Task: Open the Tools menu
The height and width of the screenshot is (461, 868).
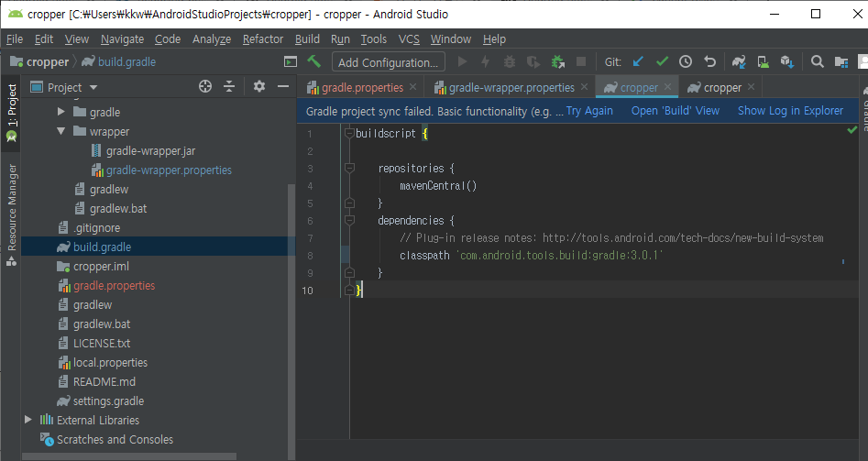Action: pos(374,38)
